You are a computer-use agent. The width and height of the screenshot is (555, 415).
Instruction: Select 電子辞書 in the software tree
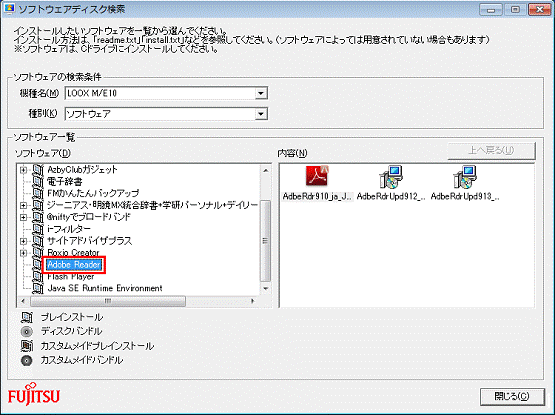click(x=65, y=182)
